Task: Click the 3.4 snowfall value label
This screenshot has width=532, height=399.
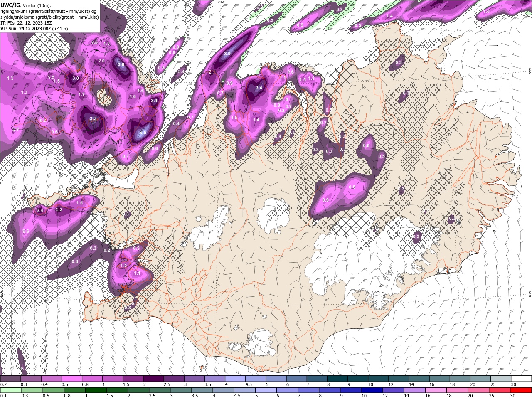Action: (x=259, y=88)
